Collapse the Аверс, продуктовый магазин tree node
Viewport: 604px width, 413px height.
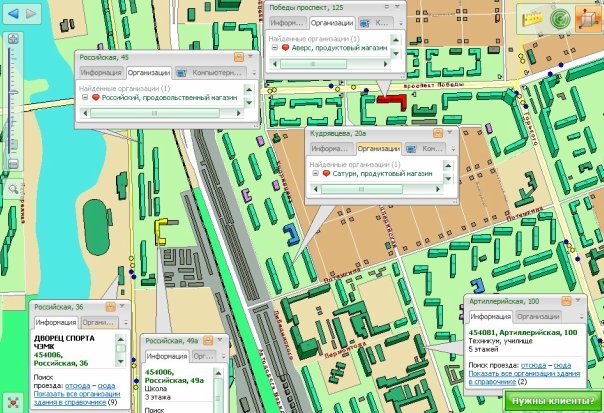point(275,46)
